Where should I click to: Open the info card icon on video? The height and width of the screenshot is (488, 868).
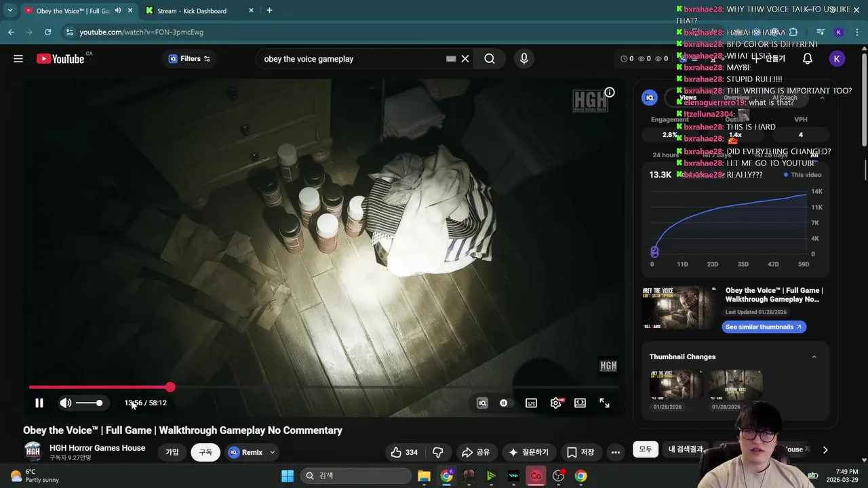(x=610, y=92)
